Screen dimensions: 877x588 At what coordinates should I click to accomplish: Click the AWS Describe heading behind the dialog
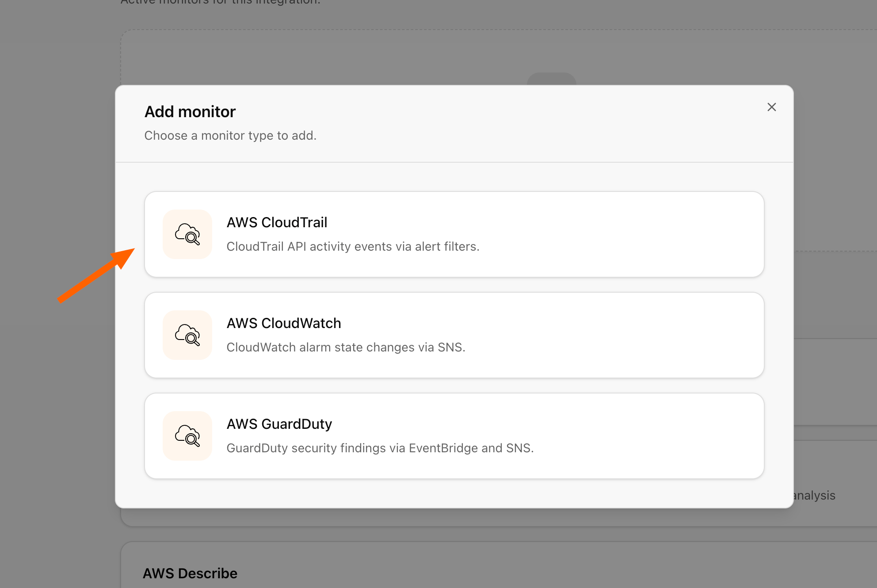click(190, 573)
